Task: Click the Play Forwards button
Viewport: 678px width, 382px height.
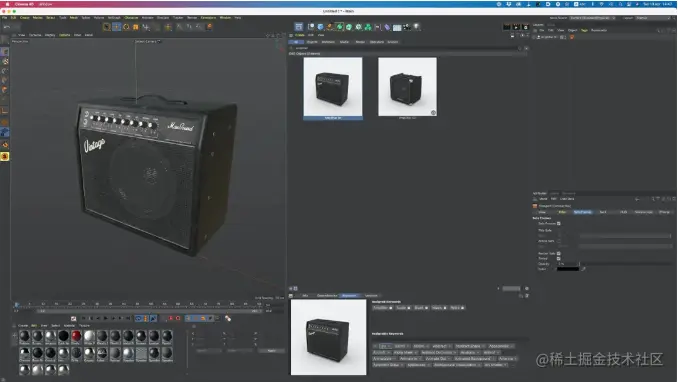Action: 105,318
